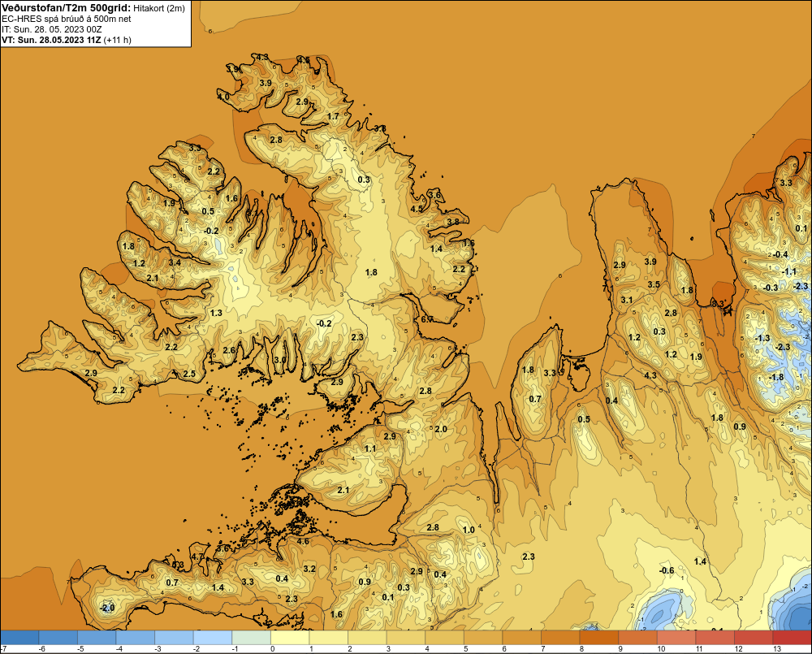Select legend swatch between 0 and 1

pos(290,637)
